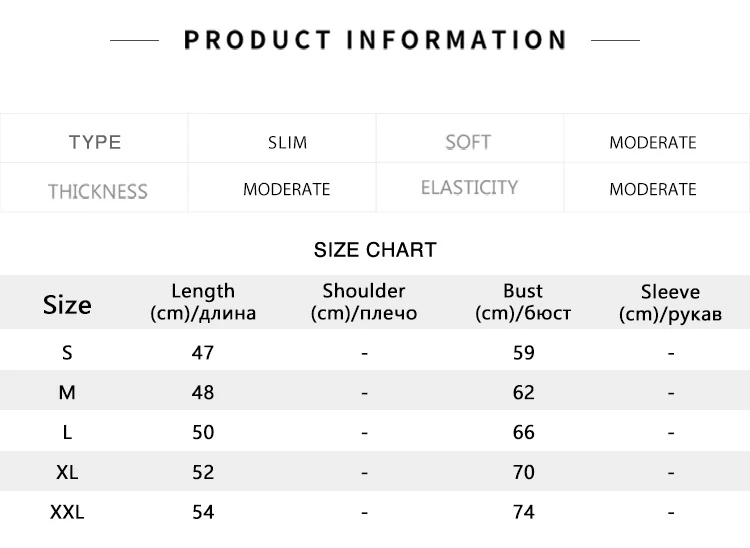This screenshot has width=750, height=548.
Task: Select the THICKNESS label cell
Action: (x=97, y=190)
